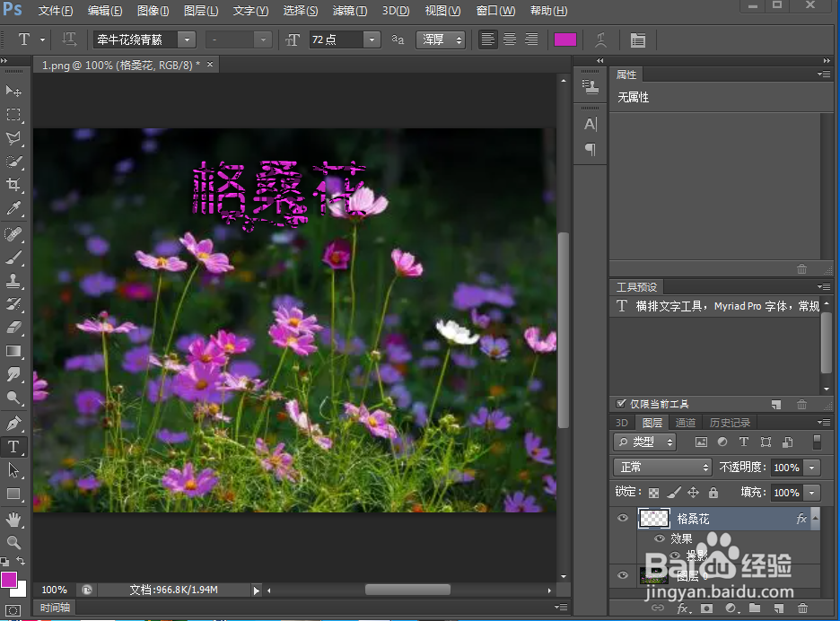Open the 文件 menu

56,11
